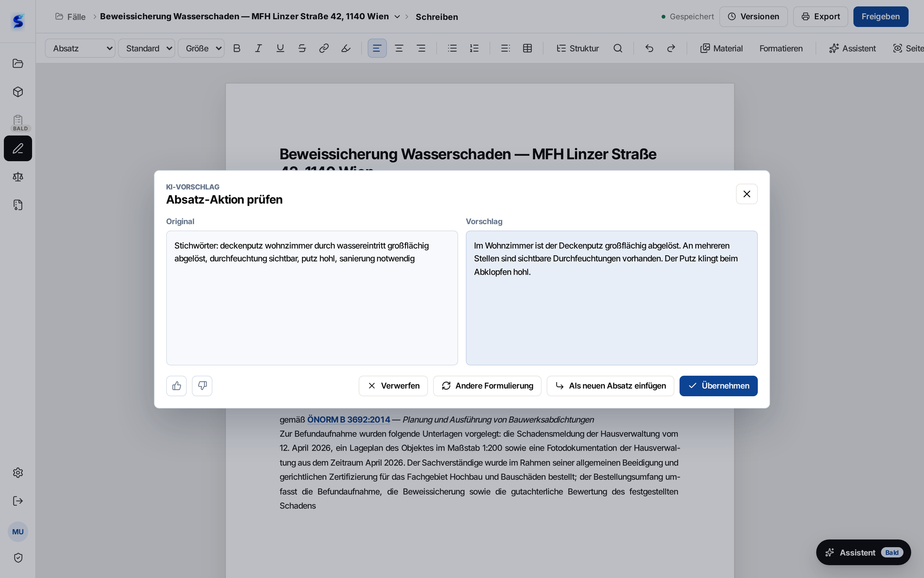The height and width of the screenshot is (578, 924).
Task: Click the Freigeben button
Action: 880,16
